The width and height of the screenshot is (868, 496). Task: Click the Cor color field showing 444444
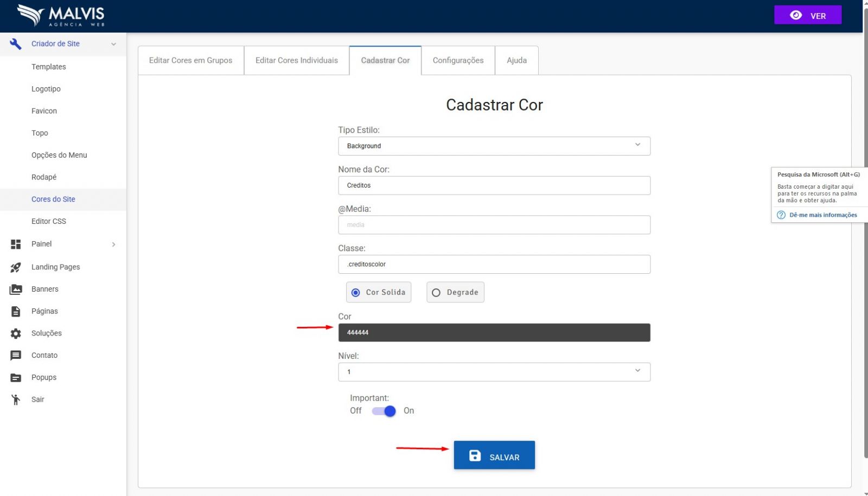494,333
